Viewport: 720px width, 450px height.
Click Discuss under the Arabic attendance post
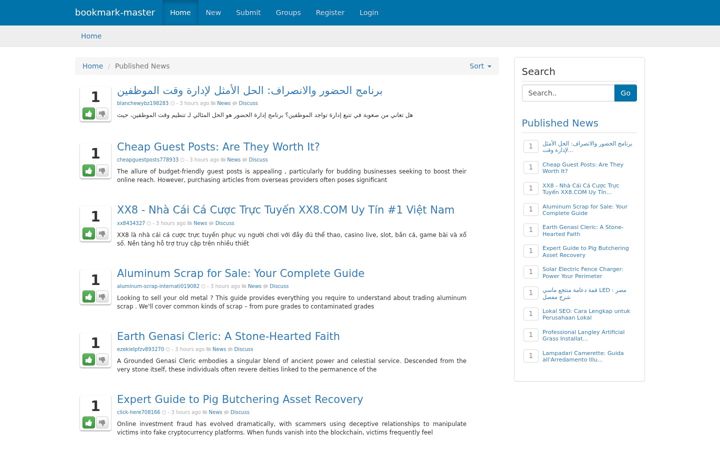pos(248,103)
